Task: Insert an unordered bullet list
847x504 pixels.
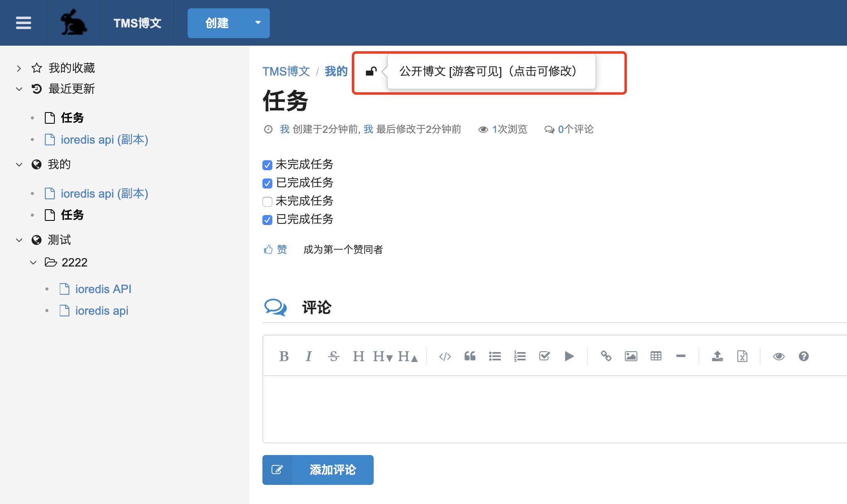Action: (495, 356)
